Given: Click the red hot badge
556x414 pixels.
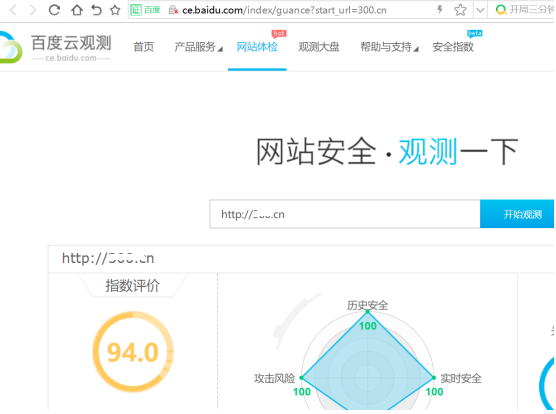Looking at the screenshot, I should 279,34.
